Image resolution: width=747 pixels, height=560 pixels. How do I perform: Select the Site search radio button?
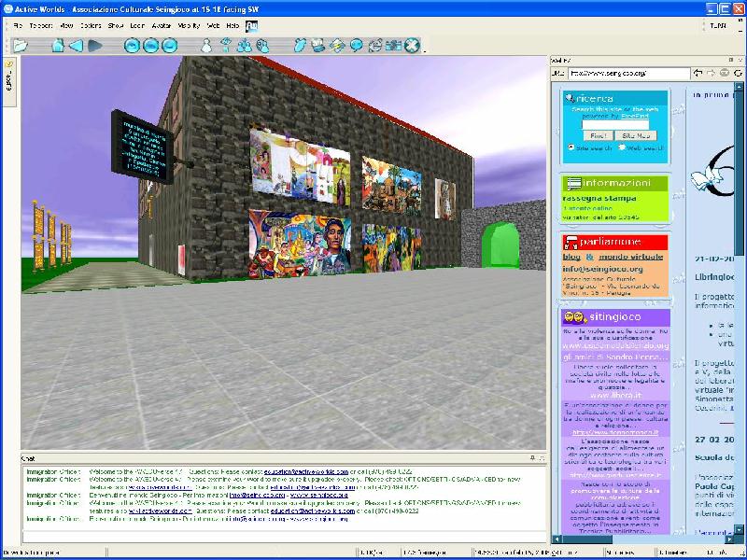point(571,147)
